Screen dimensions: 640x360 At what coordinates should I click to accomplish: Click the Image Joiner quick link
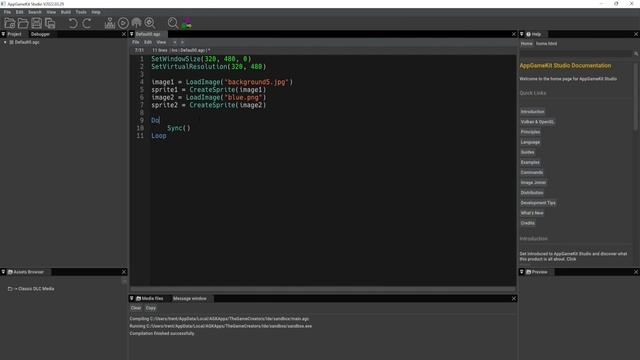533,182
